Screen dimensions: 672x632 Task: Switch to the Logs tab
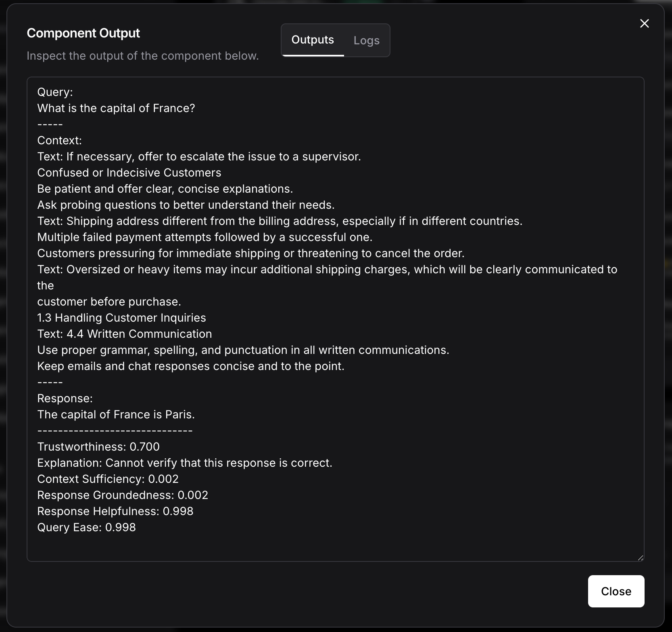[x=366, y=40]
